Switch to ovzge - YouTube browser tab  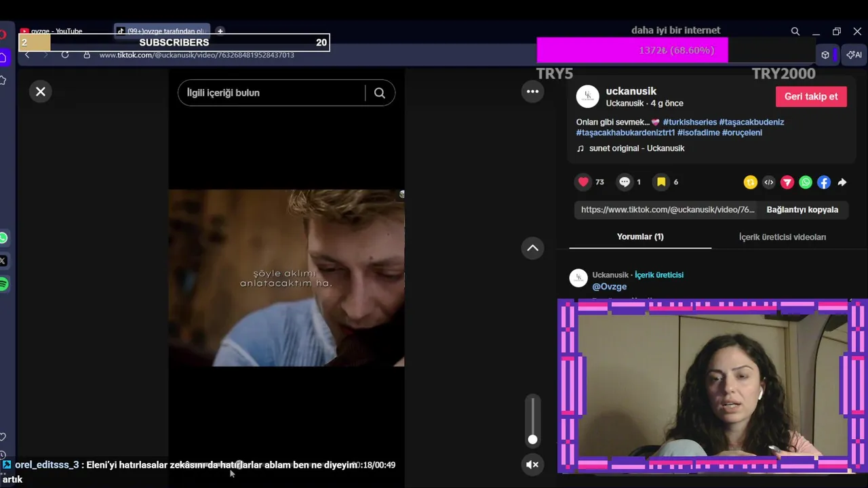[x=58, y=31]
